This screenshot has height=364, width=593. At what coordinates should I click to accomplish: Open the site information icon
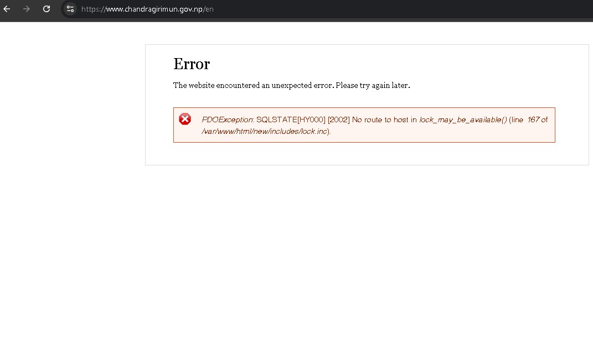(x=70, y=9)
